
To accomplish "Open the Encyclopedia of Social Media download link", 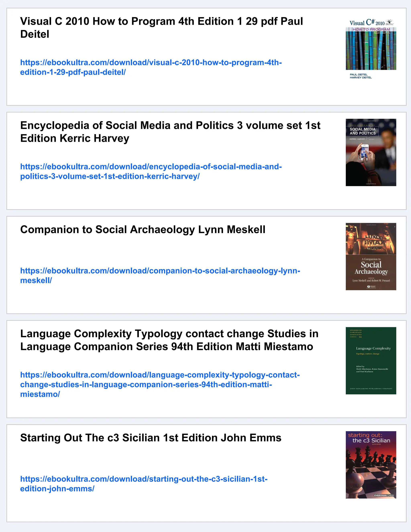I will point(151,171).
